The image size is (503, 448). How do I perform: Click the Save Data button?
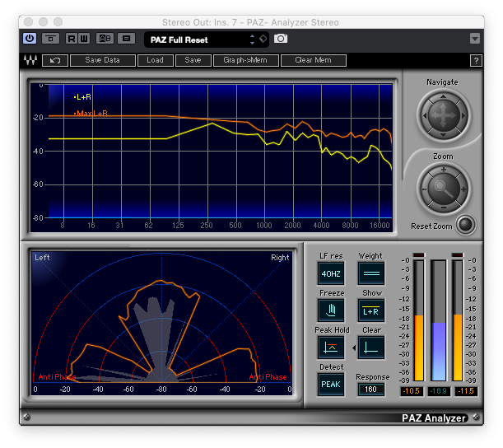103,60
